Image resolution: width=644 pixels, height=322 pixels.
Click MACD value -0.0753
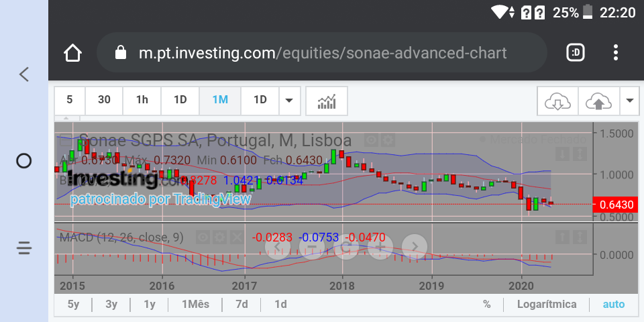319,237
